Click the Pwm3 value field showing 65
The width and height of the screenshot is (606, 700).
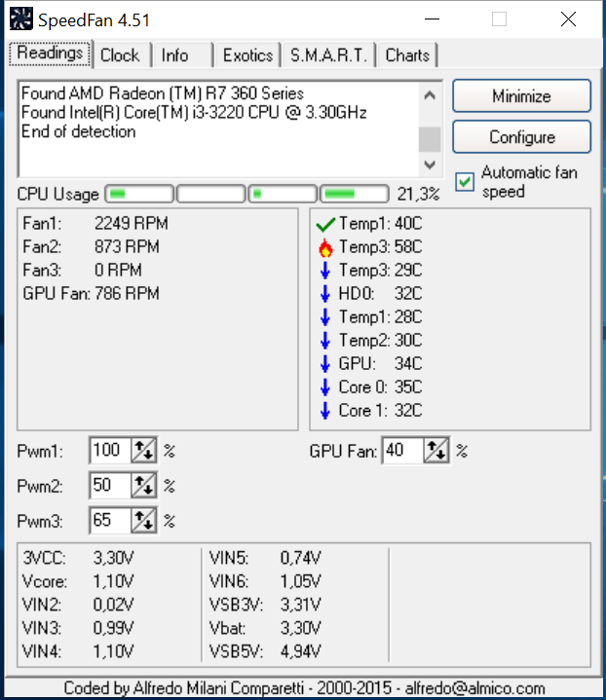click(x=111, y=521)
